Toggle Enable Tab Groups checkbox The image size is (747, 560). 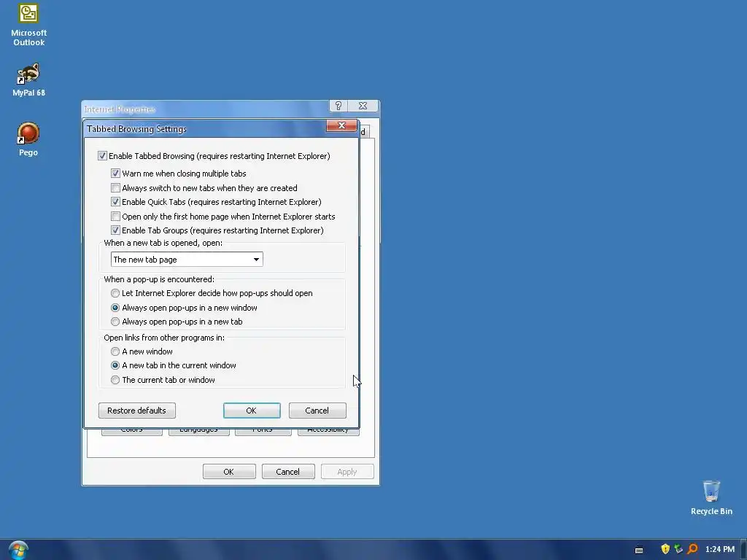coord(115,230)
